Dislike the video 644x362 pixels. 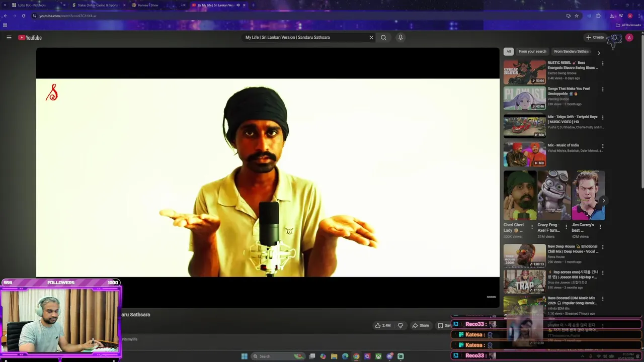point(400,325)
